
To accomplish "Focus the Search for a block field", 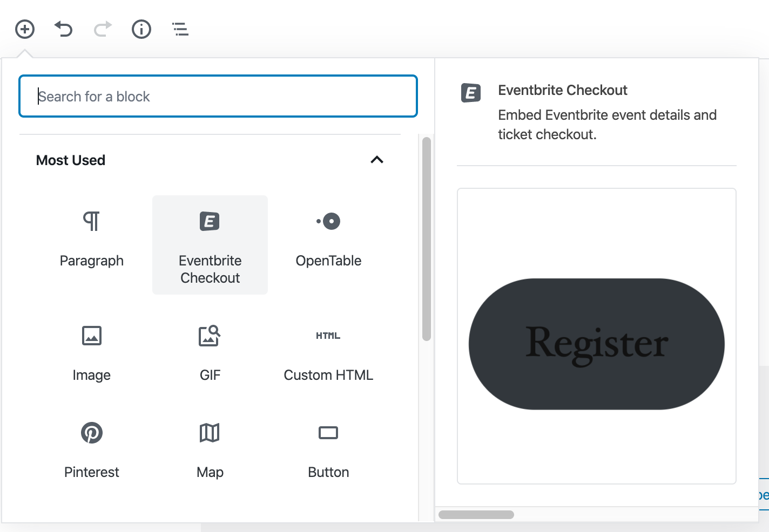I will coord(218,96).
